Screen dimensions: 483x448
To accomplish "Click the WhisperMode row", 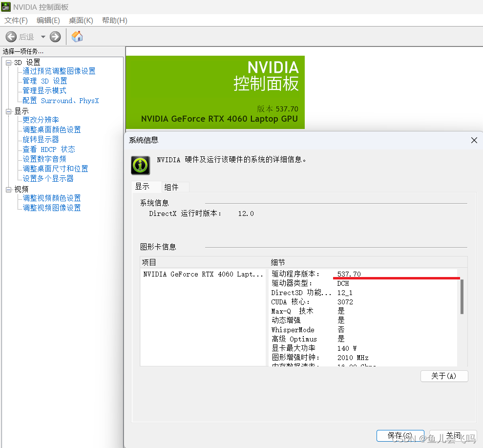I will (x=364, y=330).
